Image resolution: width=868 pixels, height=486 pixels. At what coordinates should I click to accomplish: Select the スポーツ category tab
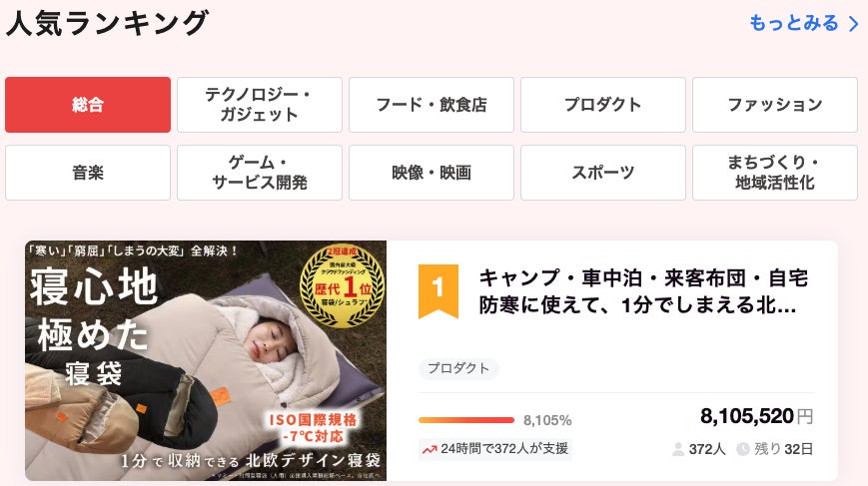(x=603, y=173)
